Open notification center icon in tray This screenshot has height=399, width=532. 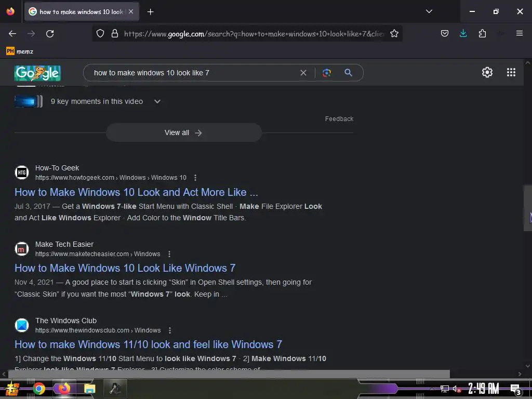point(515,390)
